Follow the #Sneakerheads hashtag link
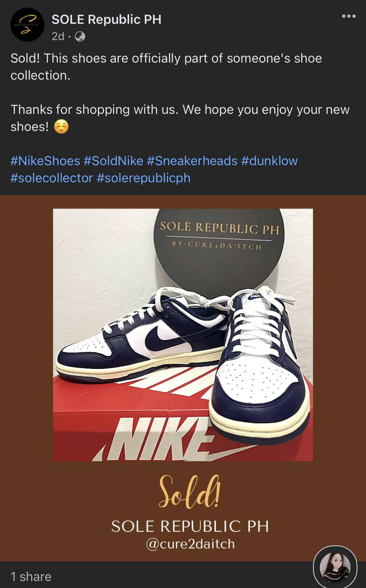366x588 pixels. point(192,161)
